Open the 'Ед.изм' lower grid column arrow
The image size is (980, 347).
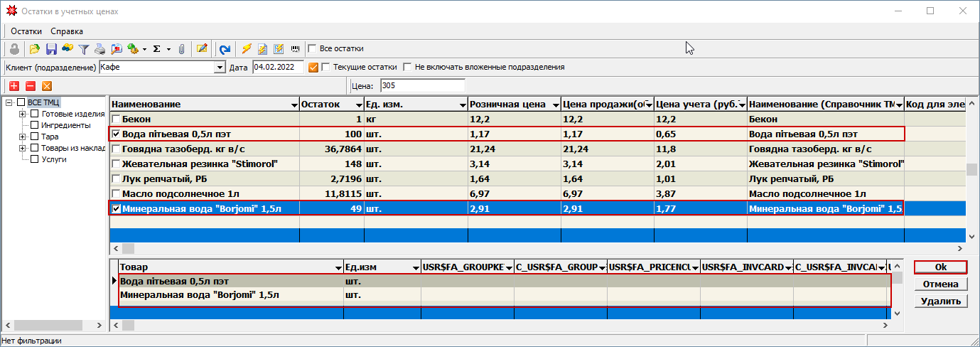point(416,267)
